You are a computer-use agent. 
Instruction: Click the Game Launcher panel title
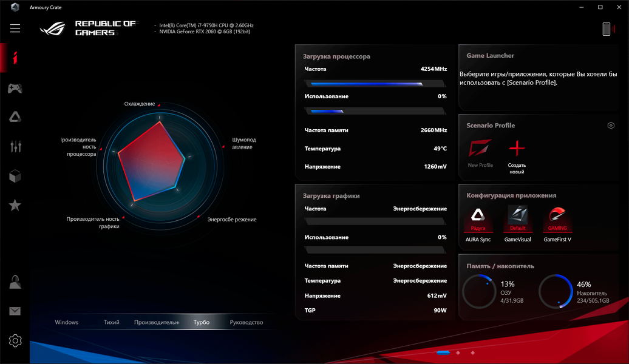point(490,56)
